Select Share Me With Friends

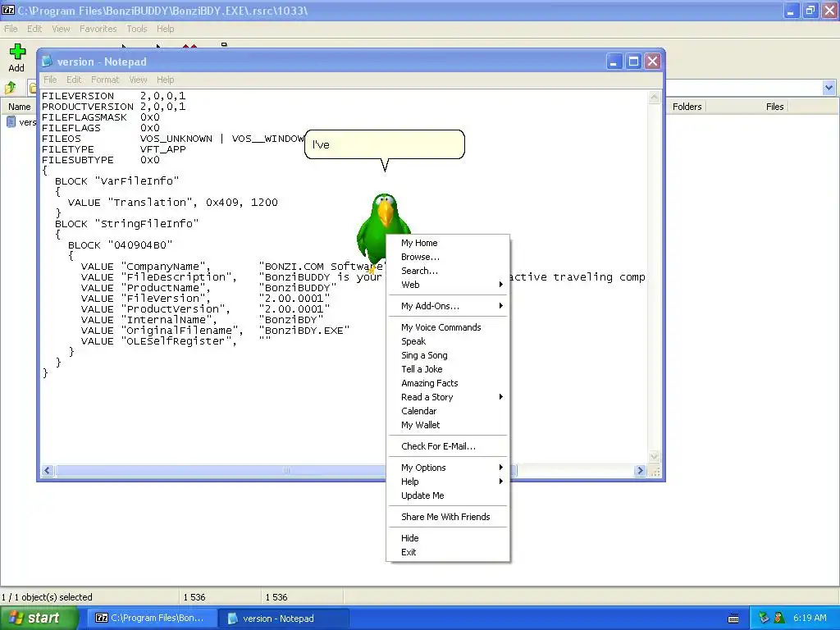[448, 518]
